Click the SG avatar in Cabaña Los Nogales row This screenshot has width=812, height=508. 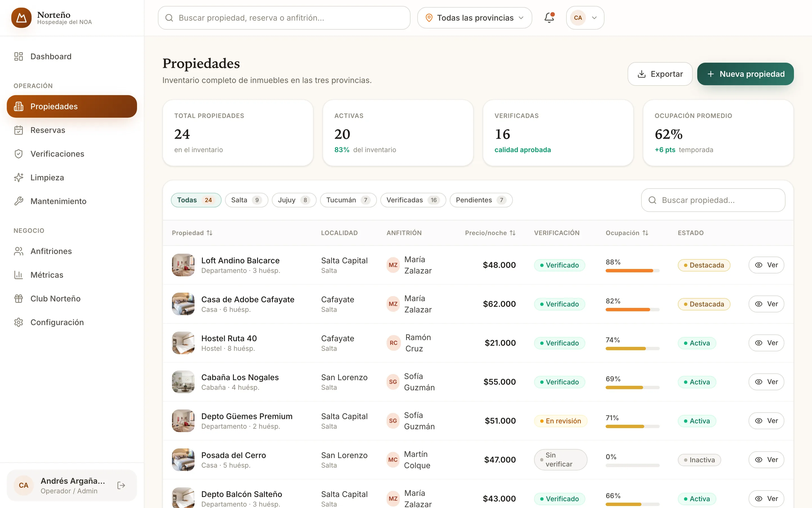(x=393, y=382)
